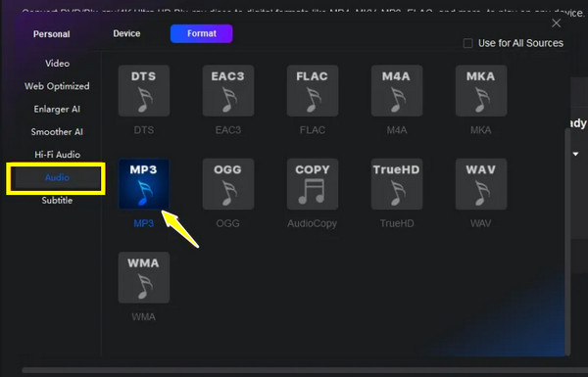Image resolution: width=588 pixels, height=377 pixels.
Task: Select the Enlarger AI category
Action: (x=57, y=109)
